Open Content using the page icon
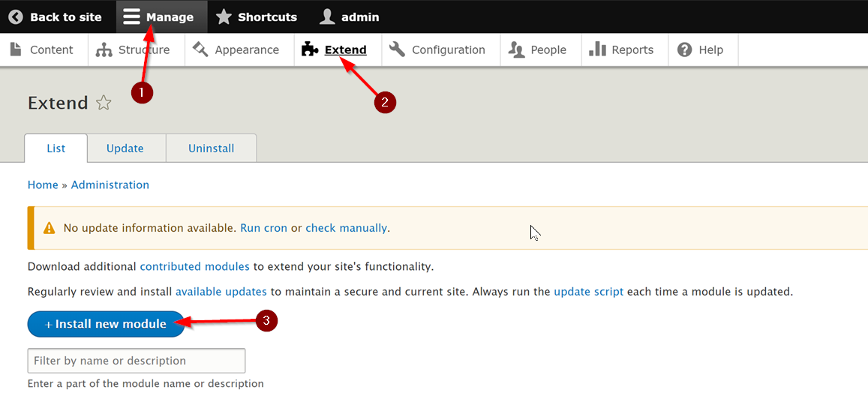Viewport: 868px width, 405px height. pyautogui.click(x=17, y=49)
